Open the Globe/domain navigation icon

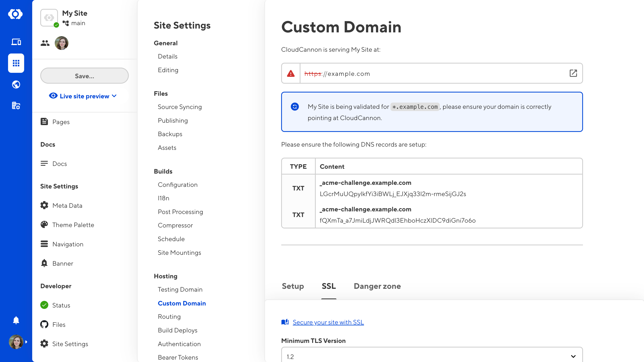tap(16, 84)
